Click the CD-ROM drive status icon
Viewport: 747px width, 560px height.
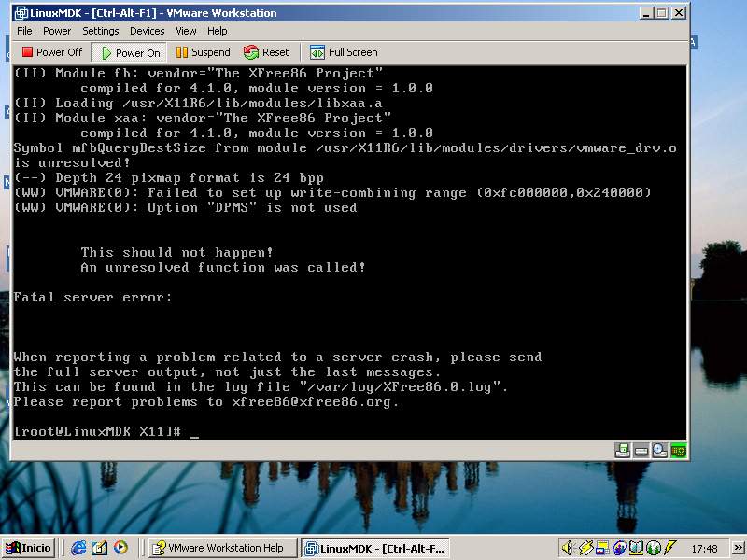coord(660,451)
